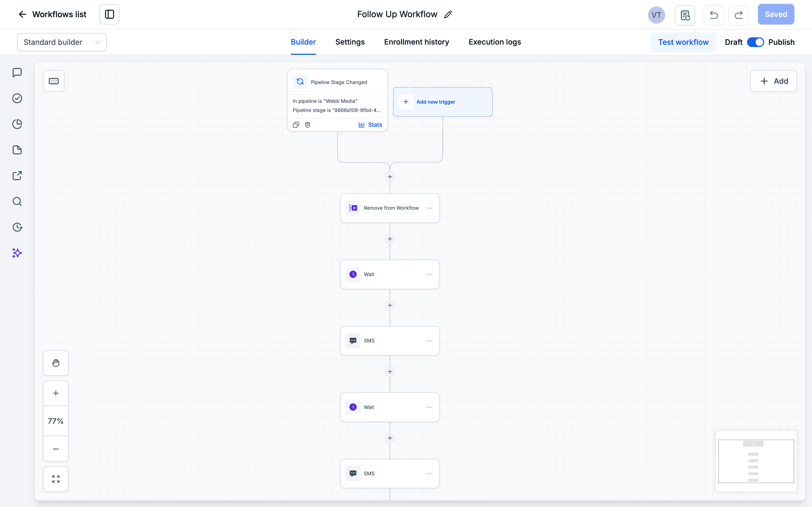
Task: Switch to the Settings tab
Action: pyautogui.click(x=350, y=42)
